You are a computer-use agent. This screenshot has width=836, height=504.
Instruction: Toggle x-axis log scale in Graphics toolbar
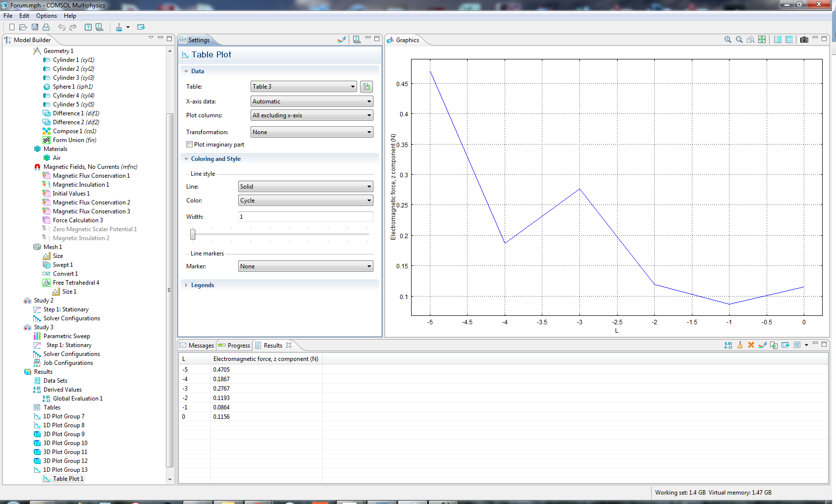coord(778,40)
